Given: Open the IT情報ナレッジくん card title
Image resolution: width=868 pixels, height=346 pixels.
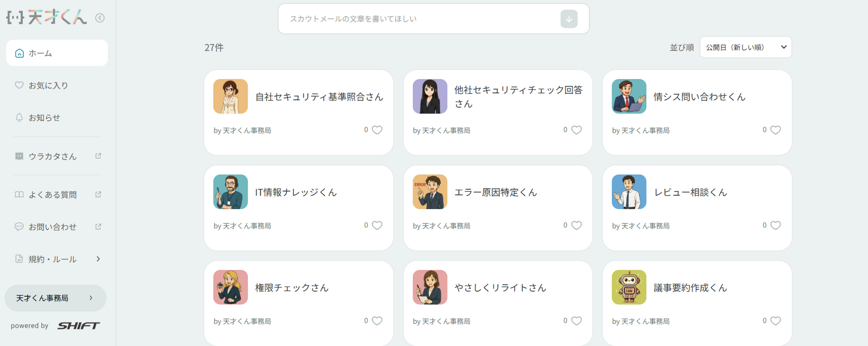Looking at the screenshot, I should coord(296,192).
